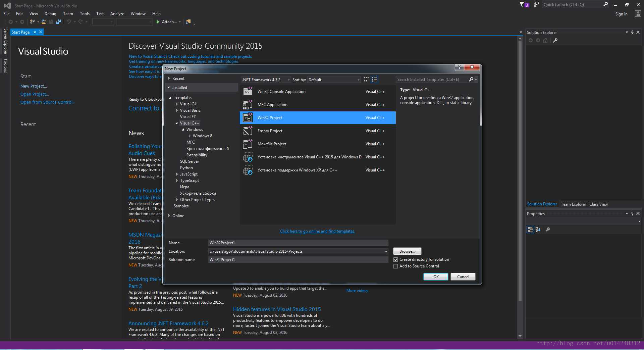644x350 pixels.
Task: Click the Find in Files toolbar icon
Action: (188, 22)
